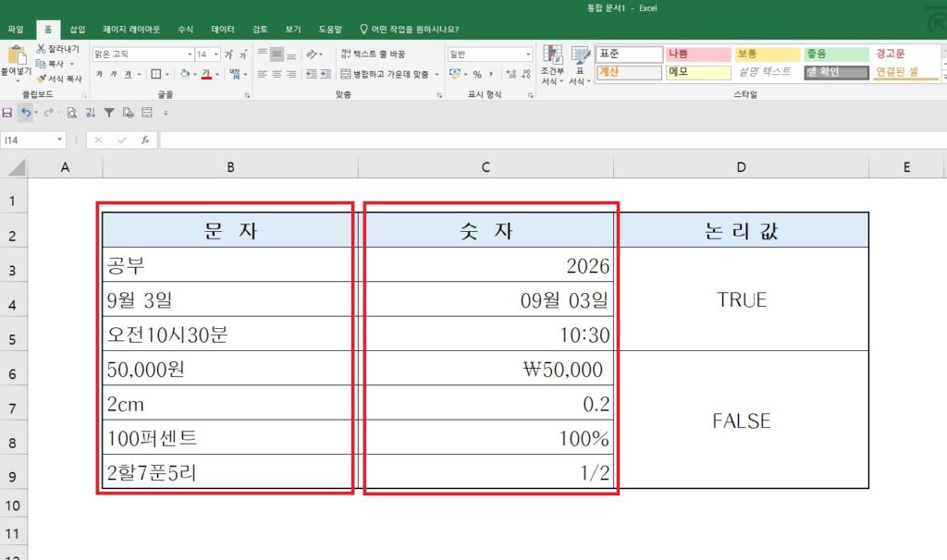Image resolution: width=947 pixels, height=560 pixels.
Task: Open the font size dropdown showing 14
Action: point(216,55)
